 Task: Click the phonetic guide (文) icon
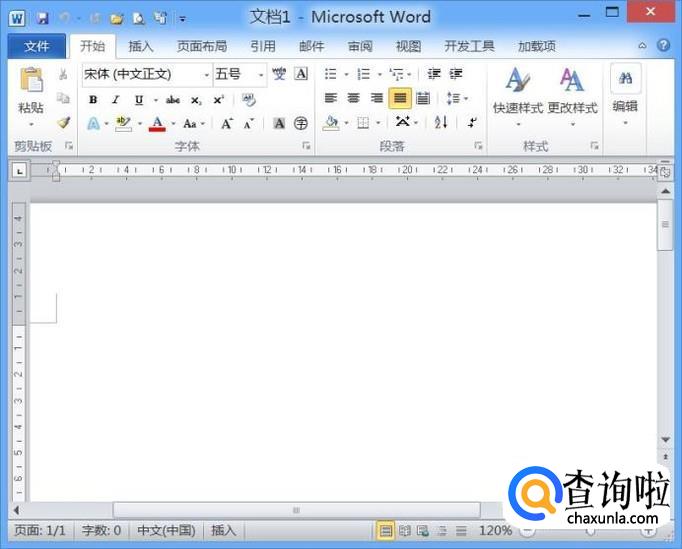279,74
